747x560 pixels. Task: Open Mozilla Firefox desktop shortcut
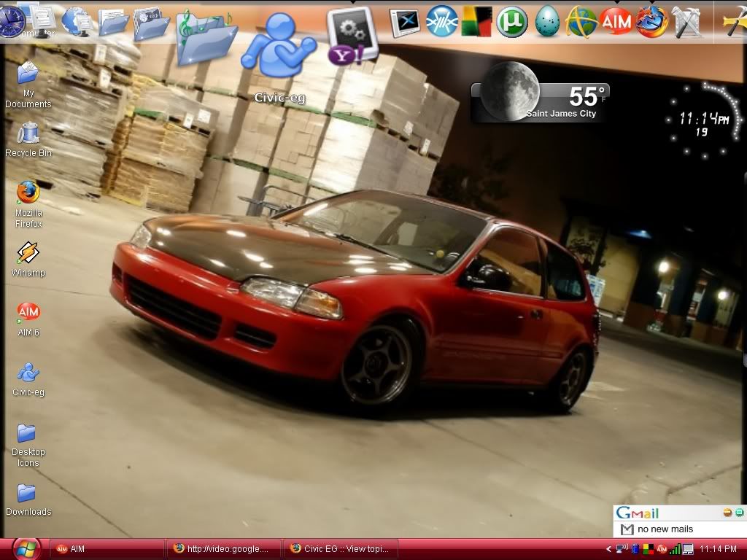28,193
